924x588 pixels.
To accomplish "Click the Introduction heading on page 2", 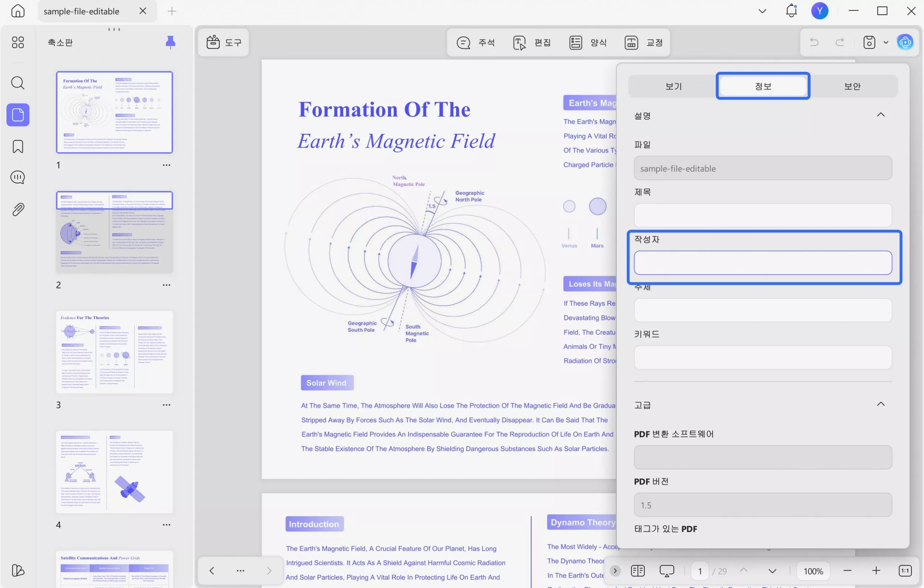I will coord(314,524).
